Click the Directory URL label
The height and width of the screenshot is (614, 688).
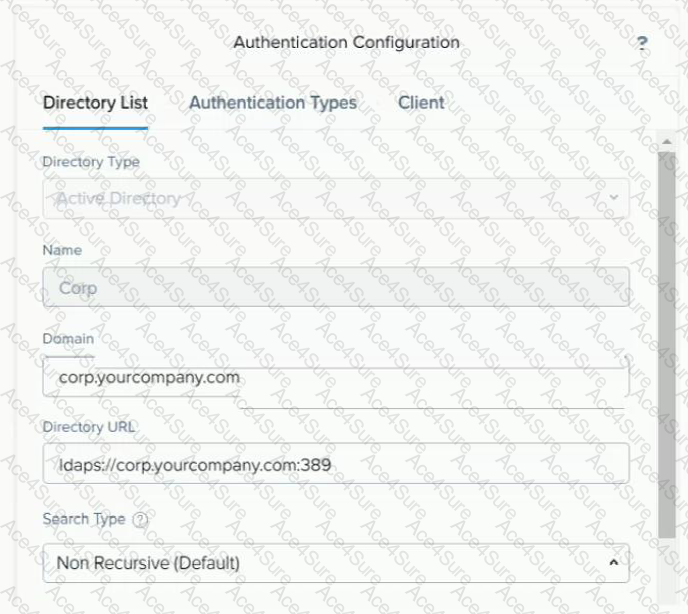[x=89, y=427]
